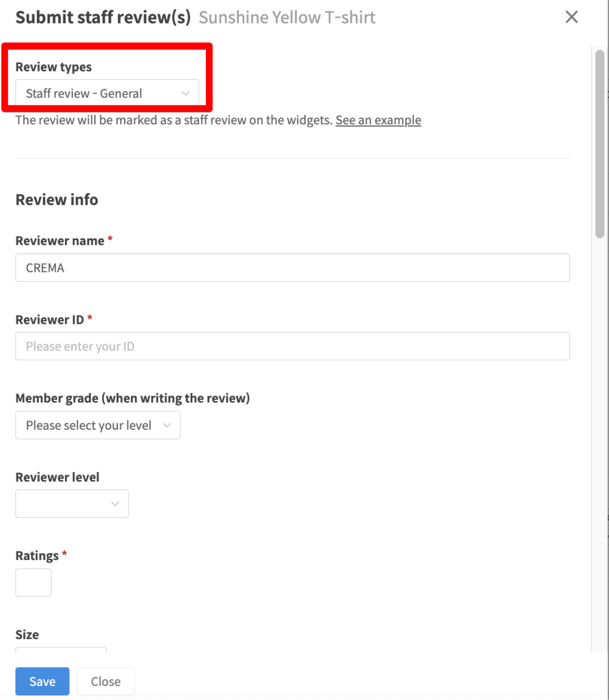Open the "Please select your level" dropdown
Viewport: 609px width, 700px height.
click(97, 425)
